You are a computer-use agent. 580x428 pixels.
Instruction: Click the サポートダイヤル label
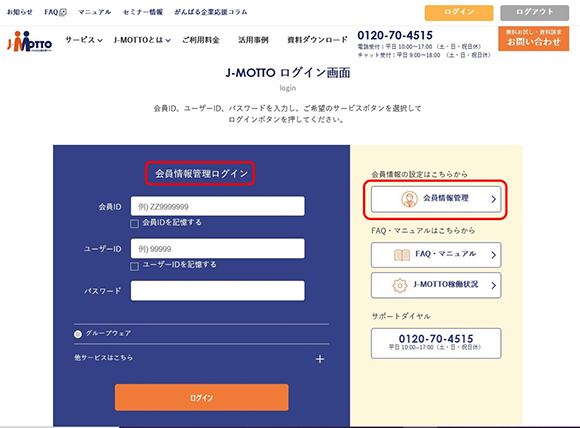[x=401, y=316]
